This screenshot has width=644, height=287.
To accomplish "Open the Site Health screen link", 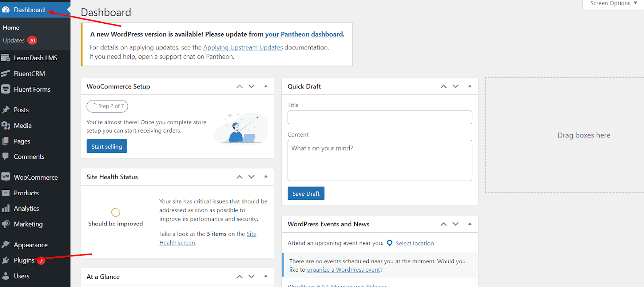I will click(x=208, y=238).
